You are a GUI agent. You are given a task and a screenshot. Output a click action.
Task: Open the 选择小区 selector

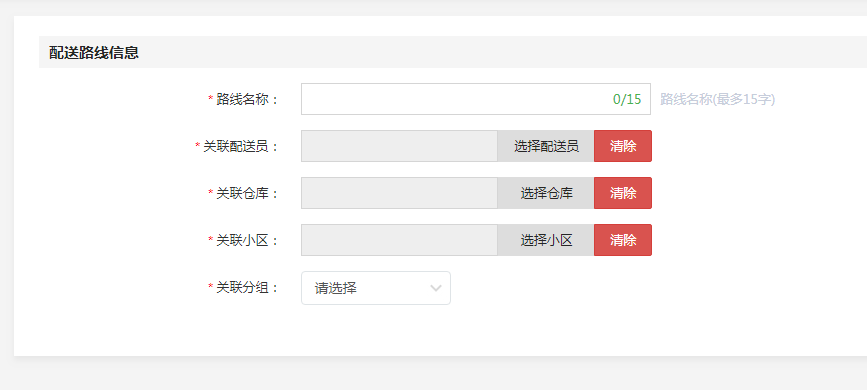coord(546,240)
